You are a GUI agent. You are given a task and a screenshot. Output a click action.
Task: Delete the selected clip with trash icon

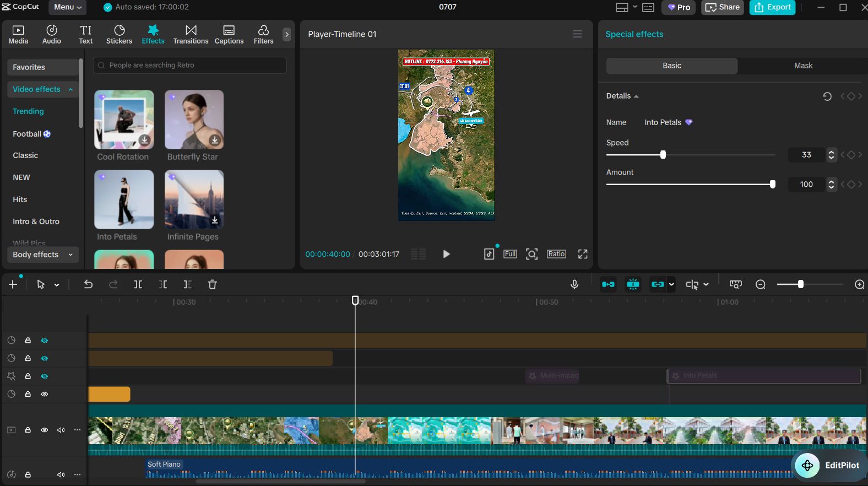coord(213,284)
